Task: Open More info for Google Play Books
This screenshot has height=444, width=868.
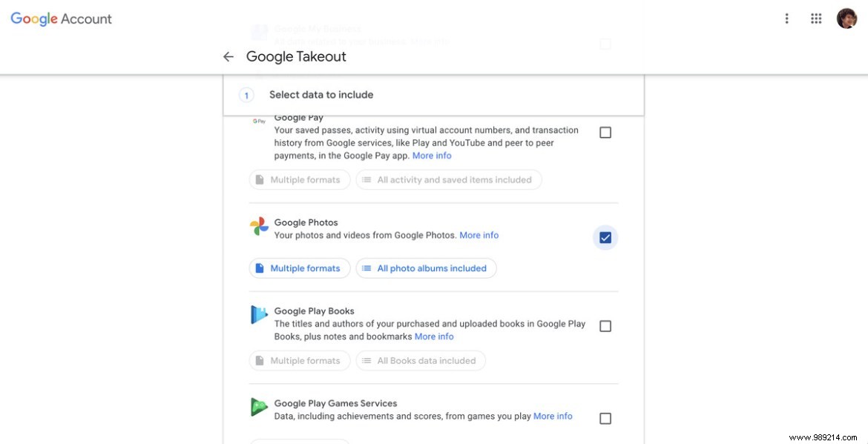Action: tap(434, 336)
